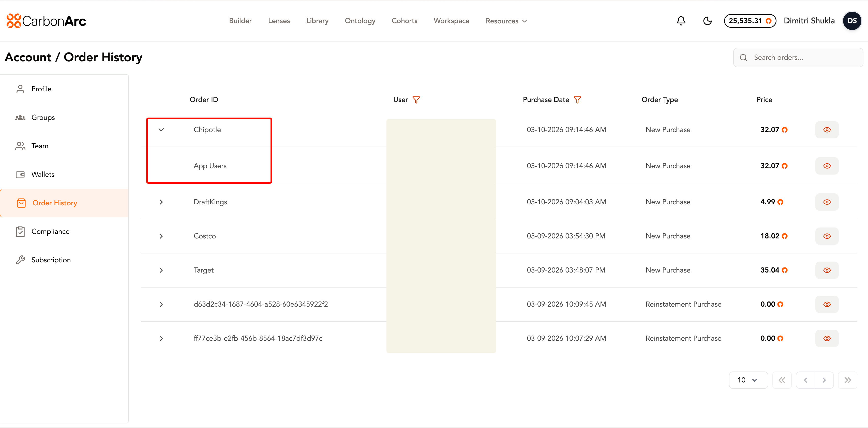Open Compliance in the sidebar
Image resolution: width=868 pixels, height=428 pixels.
[50, 231]
